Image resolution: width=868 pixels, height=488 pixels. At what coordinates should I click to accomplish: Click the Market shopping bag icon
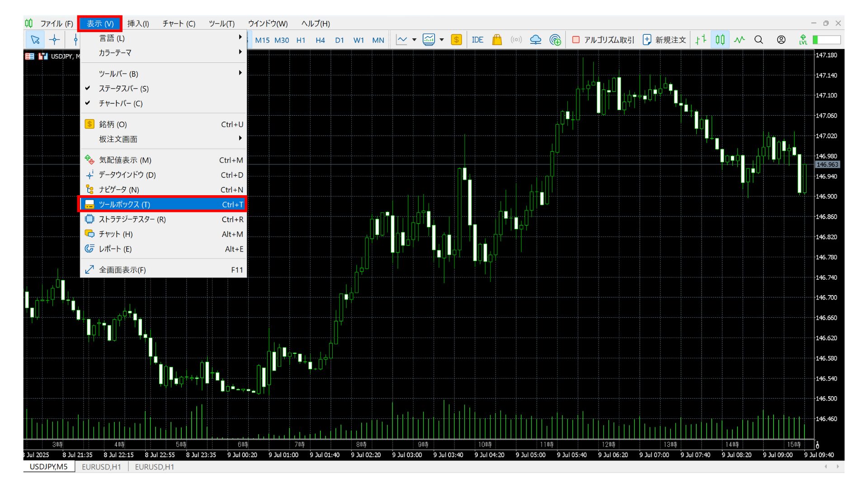click(x=497, y=40)
